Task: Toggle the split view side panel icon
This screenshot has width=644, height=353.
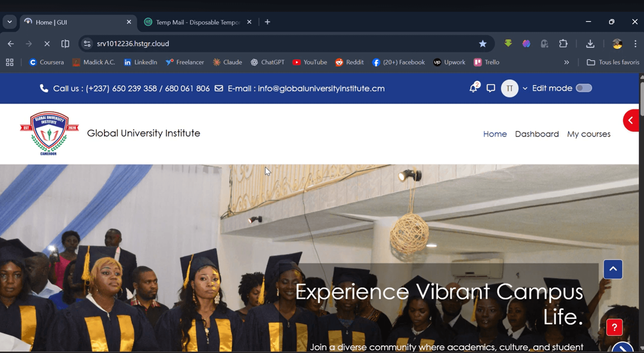Action: 65,43
